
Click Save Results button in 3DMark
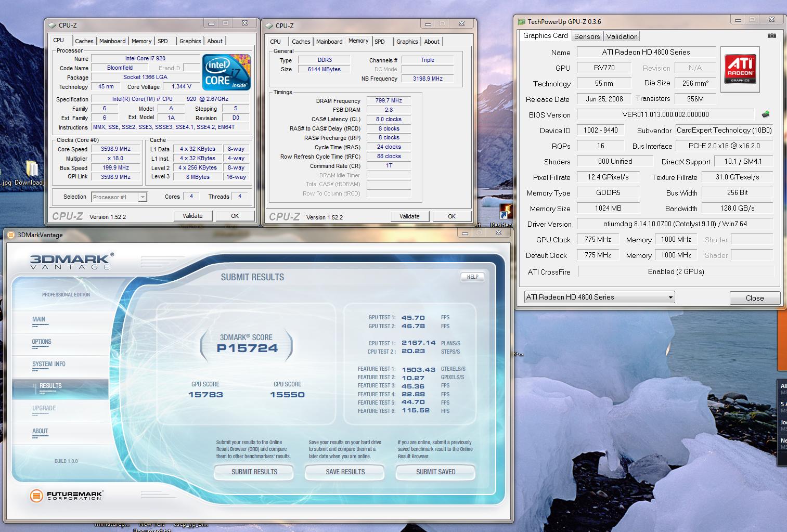point(345,472)
